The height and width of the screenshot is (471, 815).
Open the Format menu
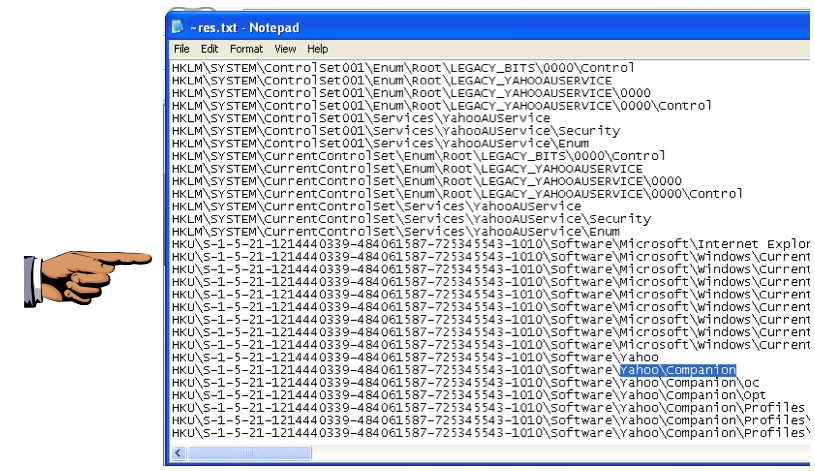point(246,49)
